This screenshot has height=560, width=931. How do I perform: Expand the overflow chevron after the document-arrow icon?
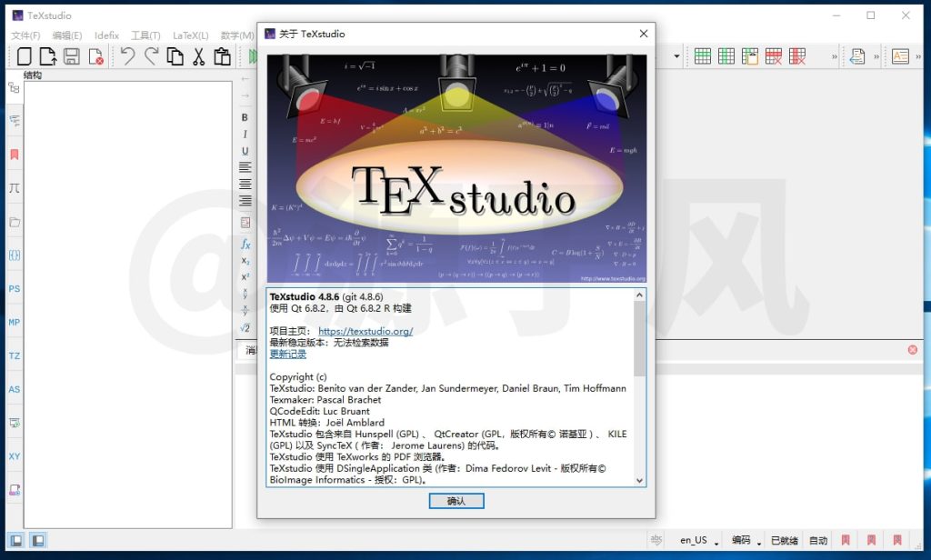(876, 57)
